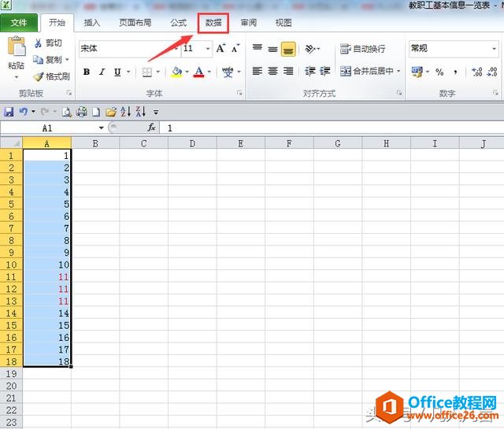The height and width of the screenshot is (429, 504).
Task: Select column B header
Action: [95, 143]
